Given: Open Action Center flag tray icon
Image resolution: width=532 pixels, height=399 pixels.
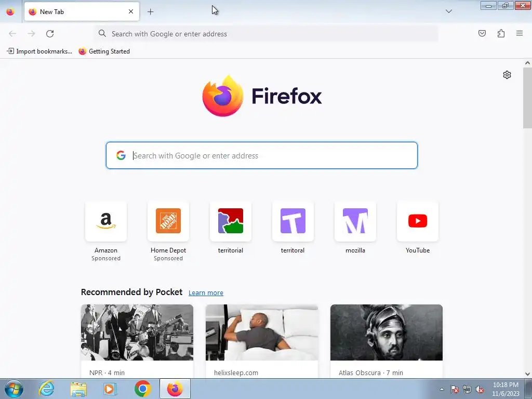Looking at the screenshot, I should 455,389.
